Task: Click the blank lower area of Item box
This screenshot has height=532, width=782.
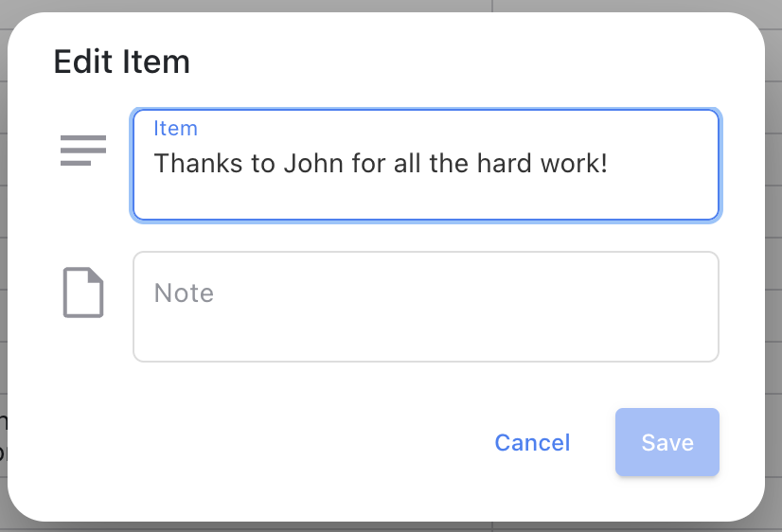Action: point(426,200)
